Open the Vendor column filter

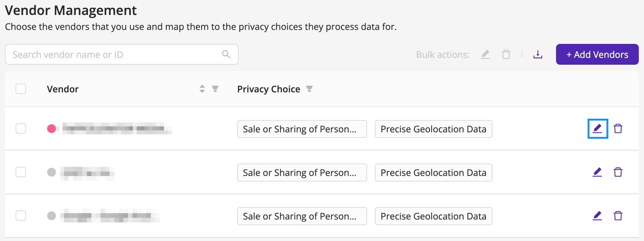215,89
